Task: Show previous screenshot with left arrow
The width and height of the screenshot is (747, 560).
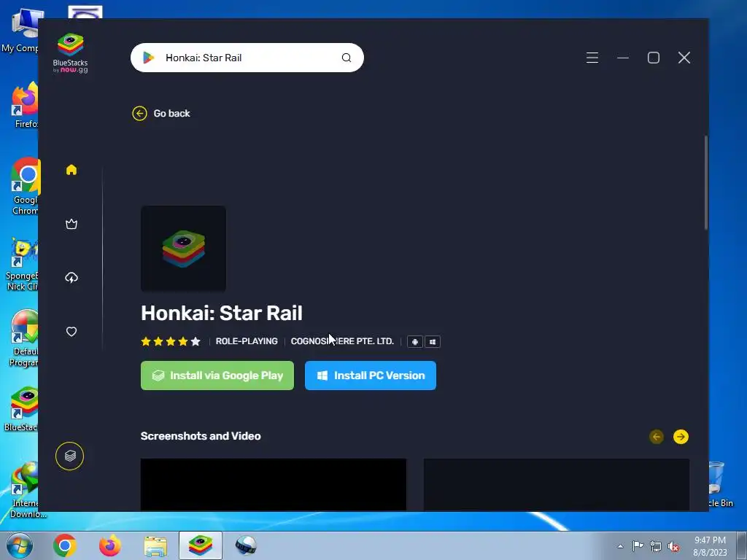Action: [x=657, y=437]
